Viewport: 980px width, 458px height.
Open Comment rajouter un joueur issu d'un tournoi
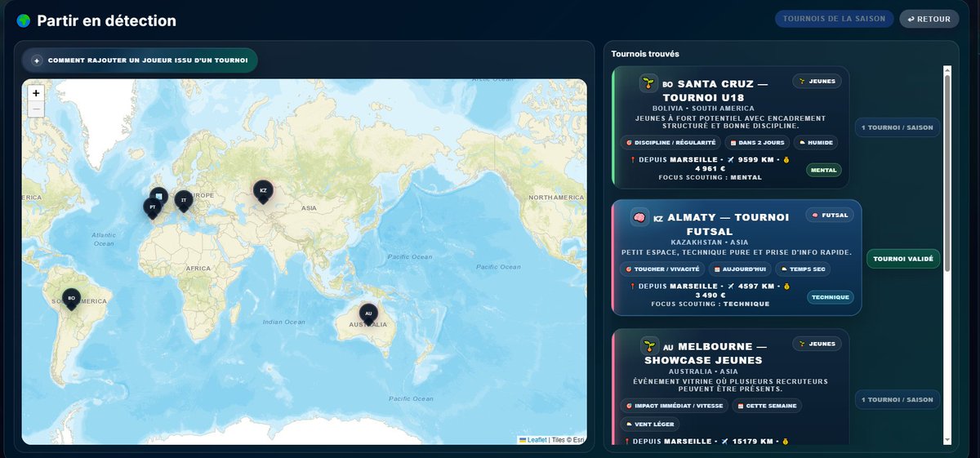tap(140, 60)
